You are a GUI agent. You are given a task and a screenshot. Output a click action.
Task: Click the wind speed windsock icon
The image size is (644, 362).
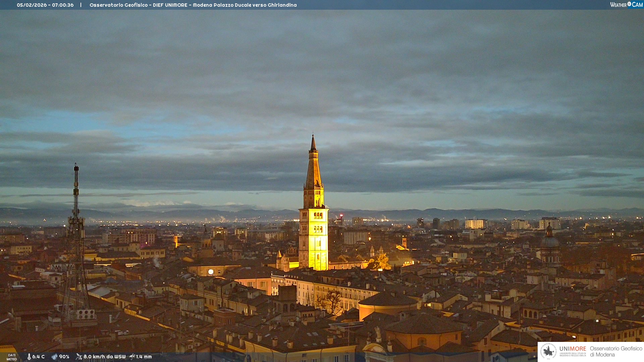(x=79, y=357)
